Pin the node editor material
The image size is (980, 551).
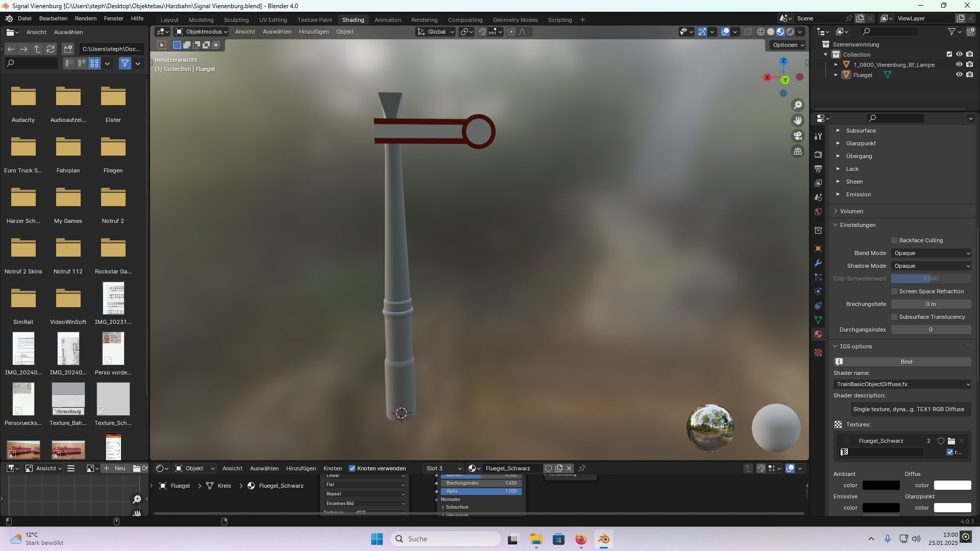coord(582,468)
